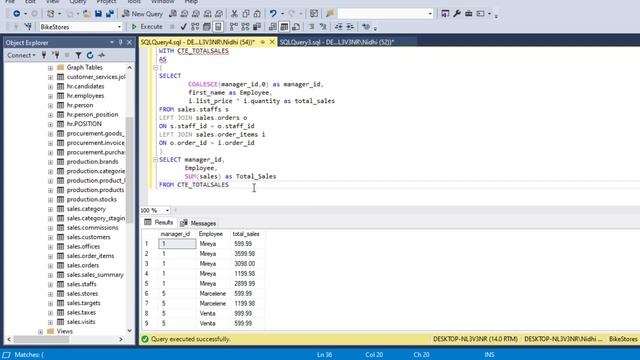640x360 pixels.
Task: Select Results to Grid mode
Action: pyautogui.click(x=284, y=27)
